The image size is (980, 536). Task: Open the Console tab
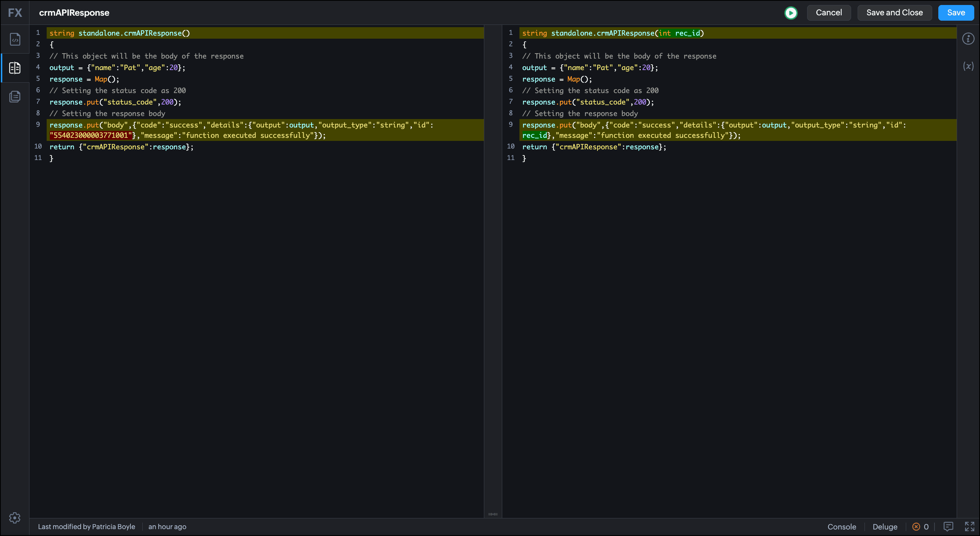pyautogui.click(x=842, y=527)
